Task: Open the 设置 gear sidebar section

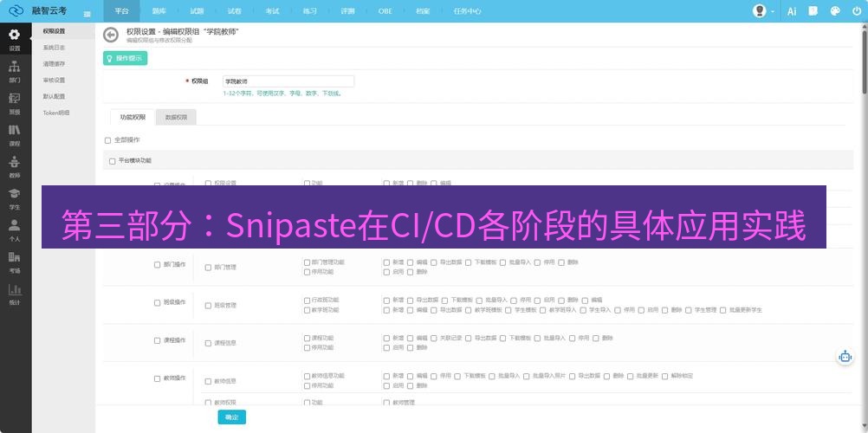Action: pos(15,39)
